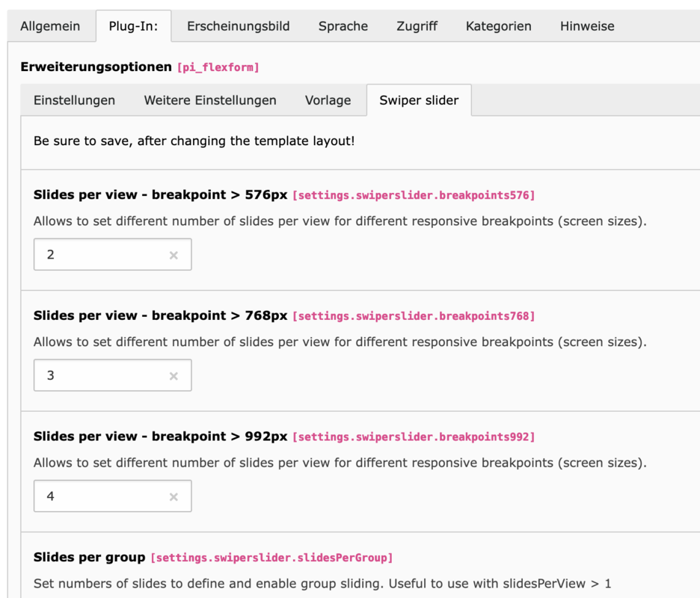Switch to the Erscheinungsbild tab

tap(239, 26)
